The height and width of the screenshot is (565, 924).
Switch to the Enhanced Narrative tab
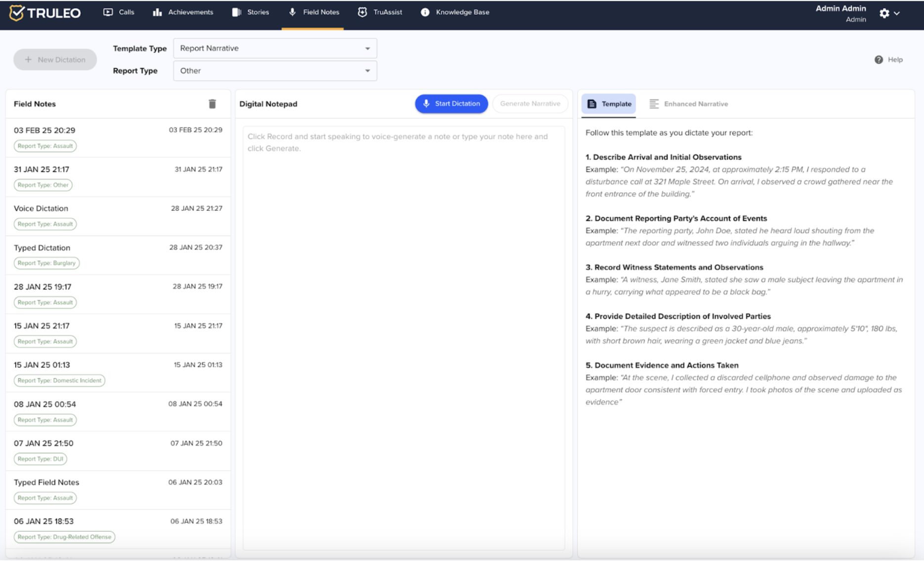688,104
